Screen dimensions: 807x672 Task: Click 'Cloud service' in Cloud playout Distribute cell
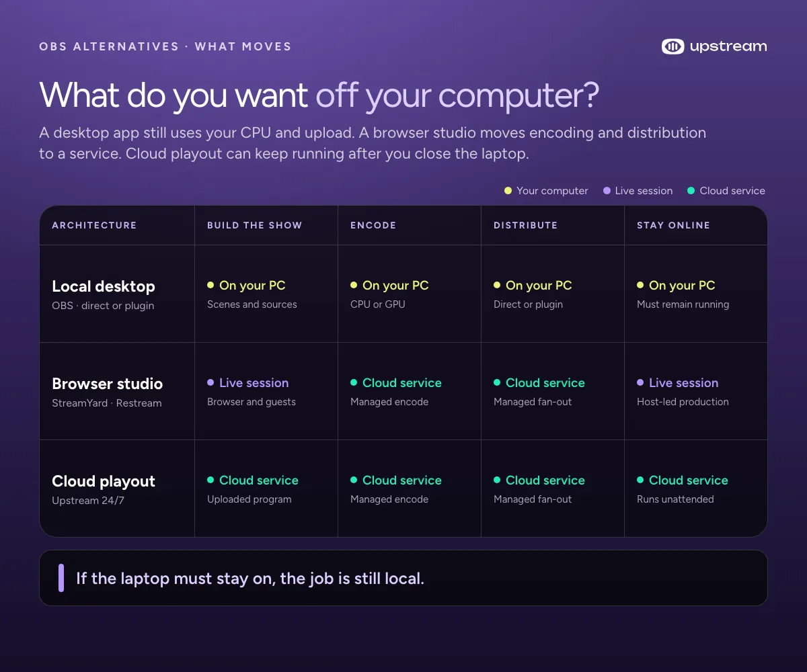click(545, 480)
